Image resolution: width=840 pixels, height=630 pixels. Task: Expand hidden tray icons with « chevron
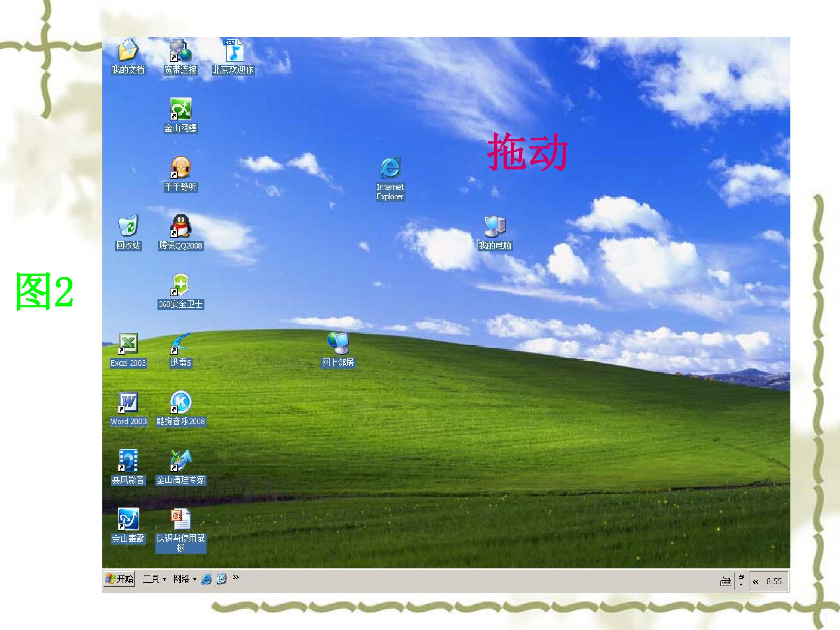(x=755, y=581)
